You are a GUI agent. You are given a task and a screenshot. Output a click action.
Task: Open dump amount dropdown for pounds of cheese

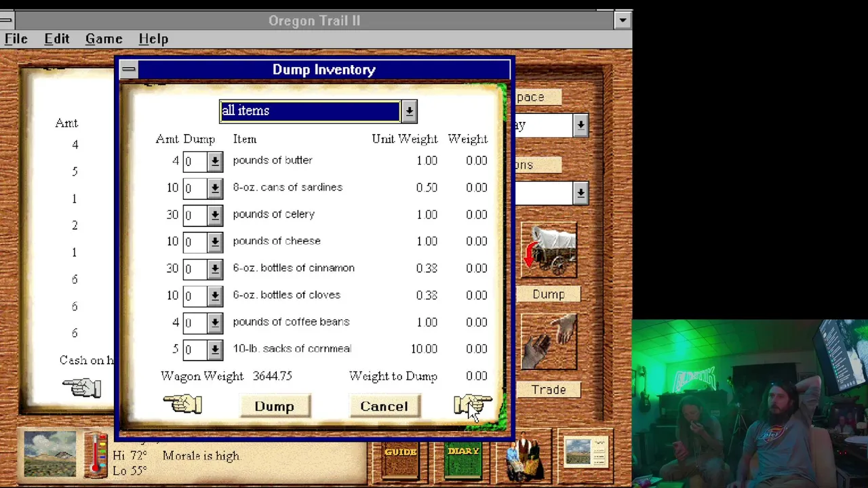click(215, 242)
